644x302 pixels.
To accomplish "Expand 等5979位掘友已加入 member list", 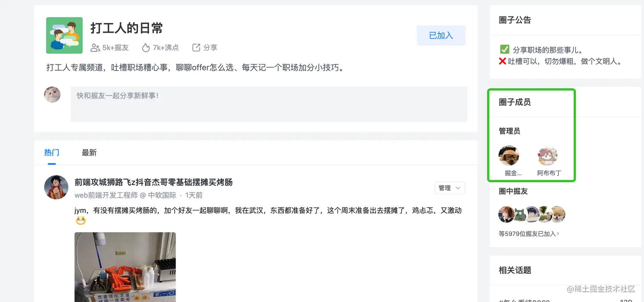I will [529, 234].
